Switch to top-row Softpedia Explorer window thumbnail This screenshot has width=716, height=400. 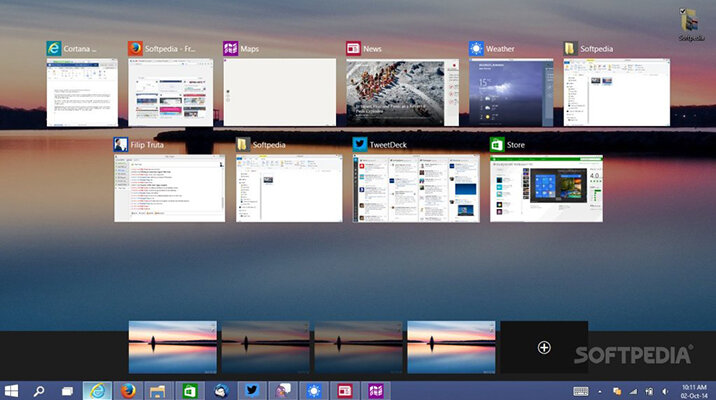[617, 92]
